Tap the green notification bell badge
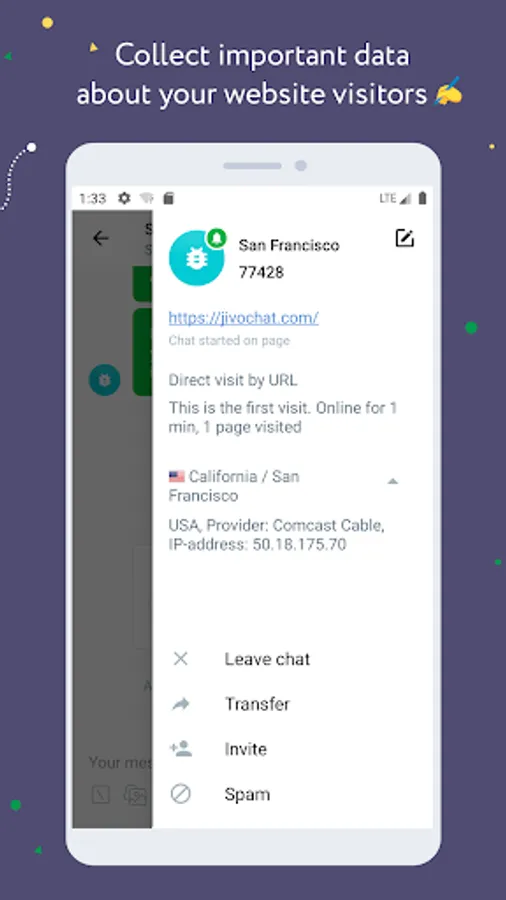Image resolution: width=506 pixels, height=900 pixels. (216, 238)
